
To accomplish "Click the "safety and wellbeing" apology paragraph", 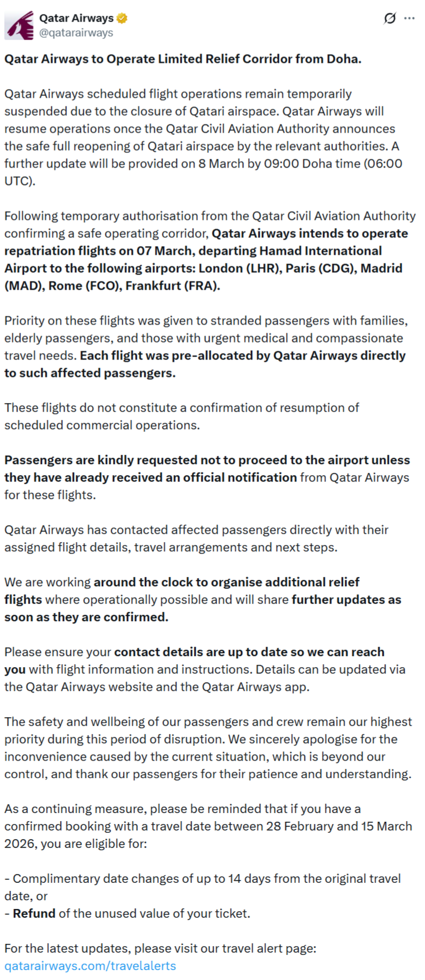I will [x=208, y=748].
